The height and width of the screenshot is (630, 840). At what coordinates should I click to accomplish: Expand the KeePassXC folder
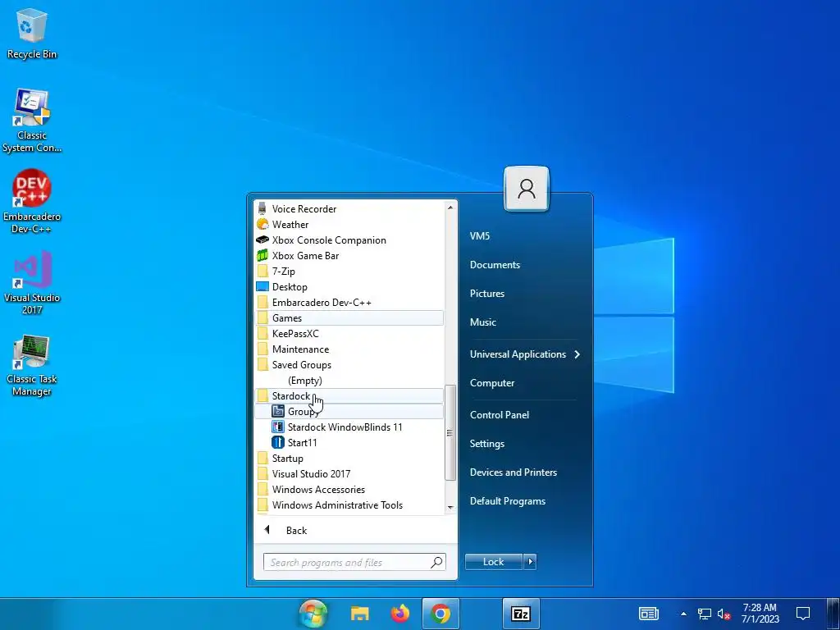click(x=349, y=333)
